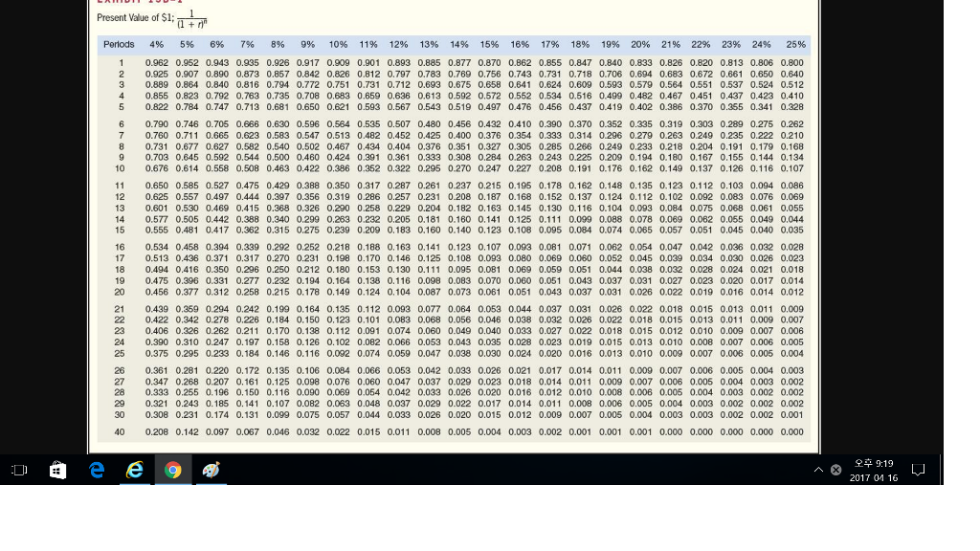Image resolution: width=980 pixels, height=551 pixels.
Task: Click 0.142 in period 40 under 5%
Action: pyautogui.click(x=187, y=431)
